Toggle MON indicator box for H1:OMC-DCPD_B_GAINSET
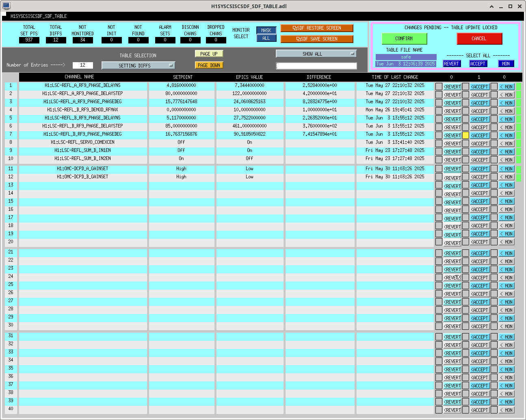The height and width of the screenshot is (420, 526). 494,177
